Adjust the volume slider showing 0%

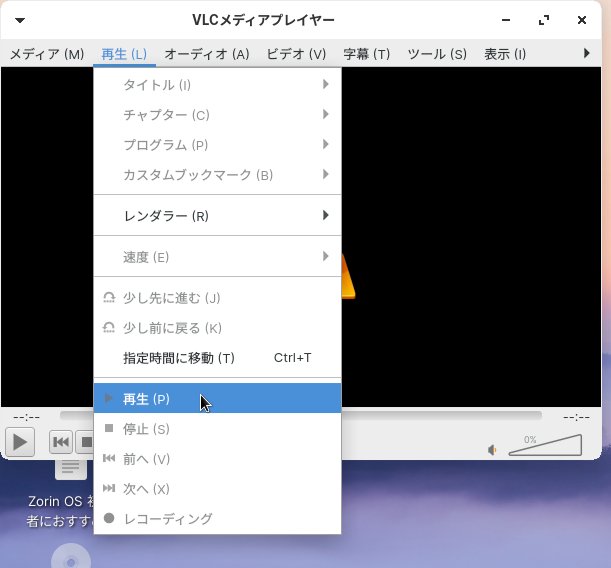click(x=545, y=445)
